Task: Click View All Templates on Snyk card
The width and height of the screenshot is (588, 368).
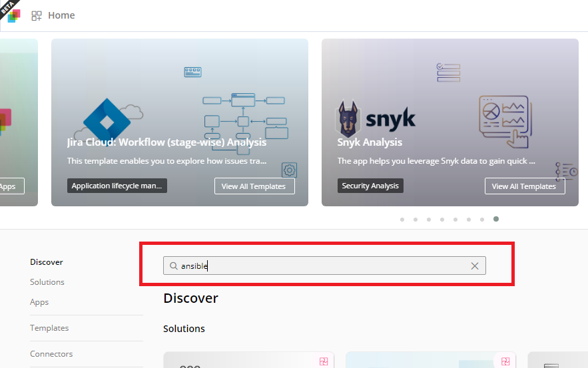Action: click(525, 186)
